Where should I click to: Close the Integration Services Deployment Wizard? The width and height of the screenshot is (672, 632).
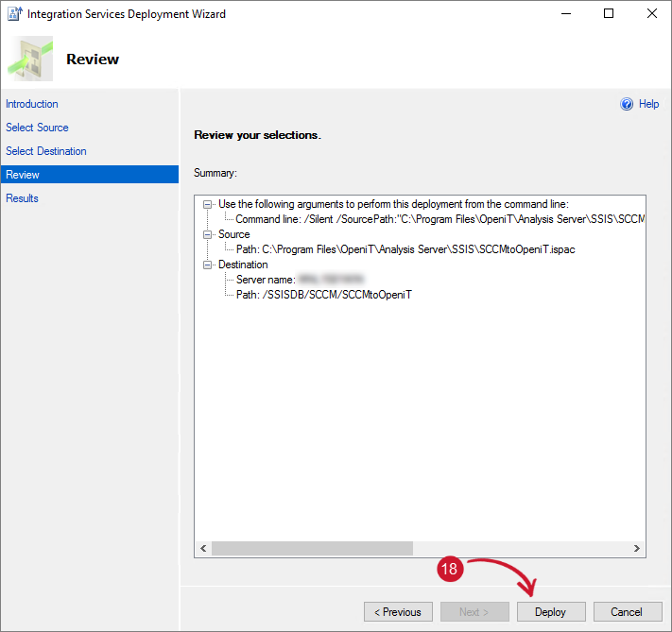[652, 14]
